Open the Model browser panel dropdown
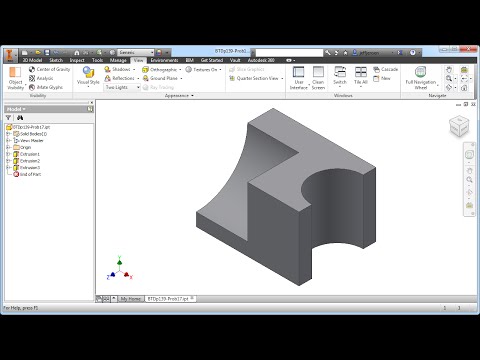 pyautogui.click(x=16, y=109)
